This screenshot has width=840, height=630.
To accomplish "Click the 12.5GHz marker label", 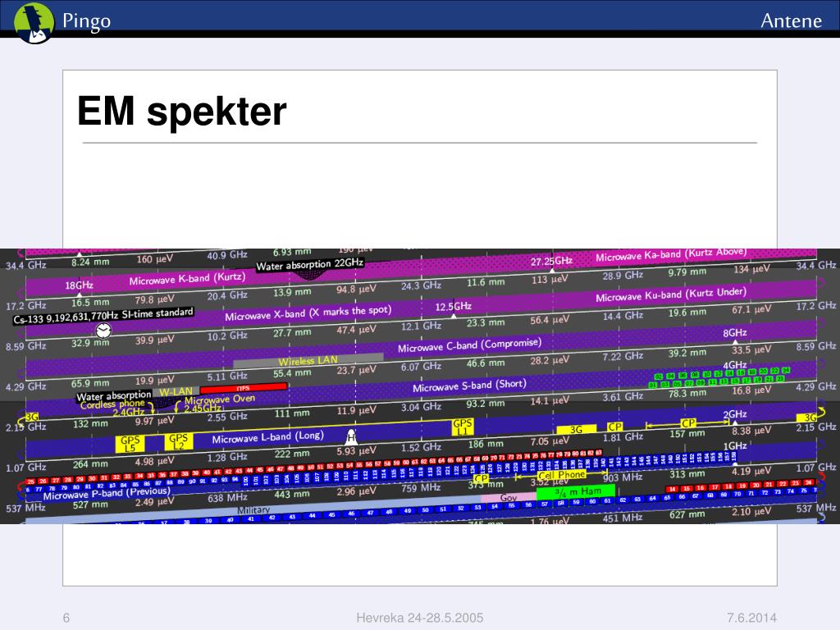I will [453, 306].
